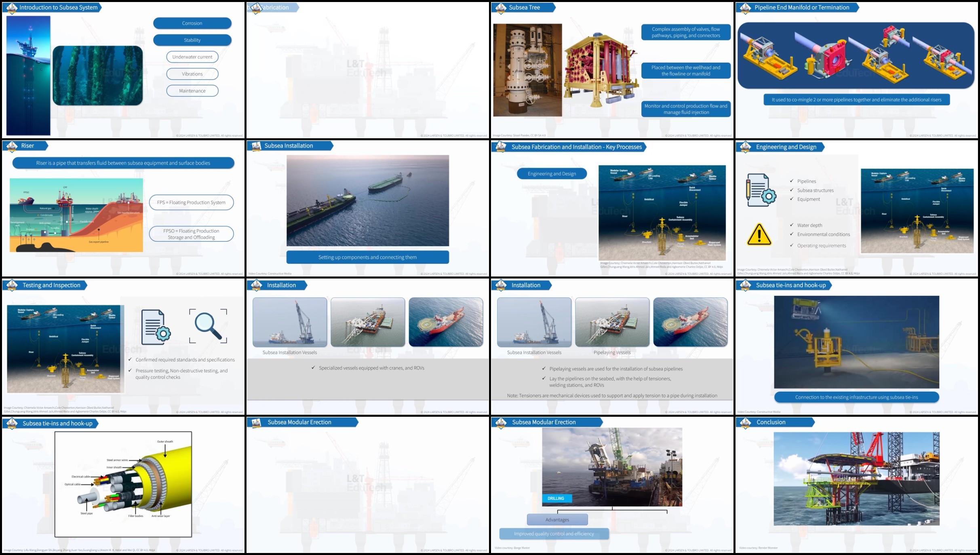980x555 pixels.
Task: Select the Underwater current pill
Action: (192, 57)
